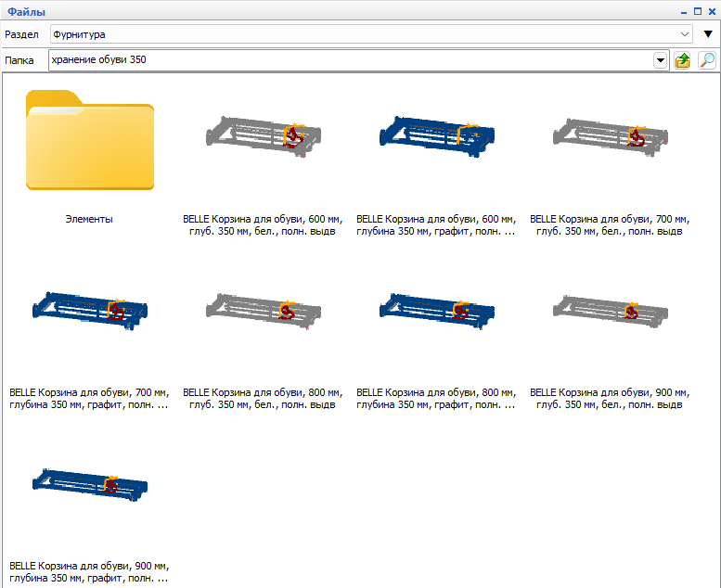Close the Файлы panel
Image resolution: width=721 pixels, height=588 pixels.
712,11
